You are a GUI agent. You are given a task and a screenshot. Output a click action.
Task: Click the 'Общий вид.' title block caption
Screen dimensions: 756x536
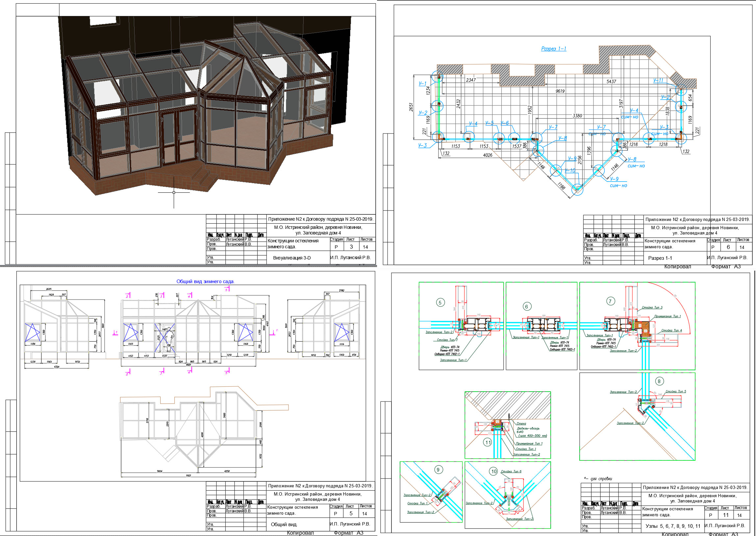(x=284, y=524)
